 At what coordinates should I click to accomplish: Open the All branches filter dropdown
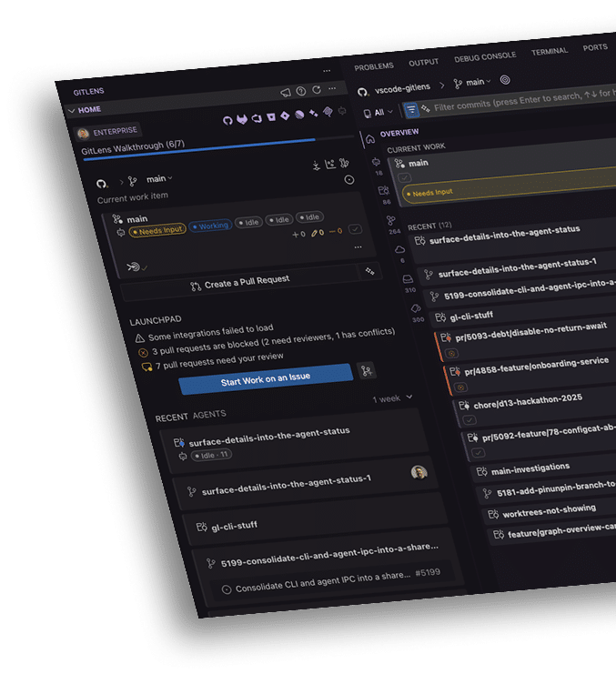coord(379,113)
